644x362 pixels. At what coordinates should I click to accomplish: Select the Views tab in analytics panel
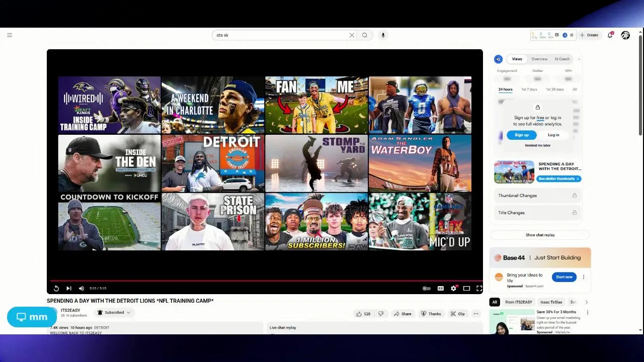click(x=517, y=59)
